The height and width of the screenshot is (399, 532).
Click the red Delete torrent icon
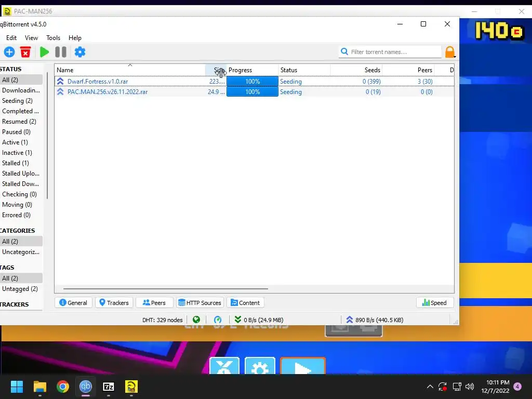coord(25,52)
